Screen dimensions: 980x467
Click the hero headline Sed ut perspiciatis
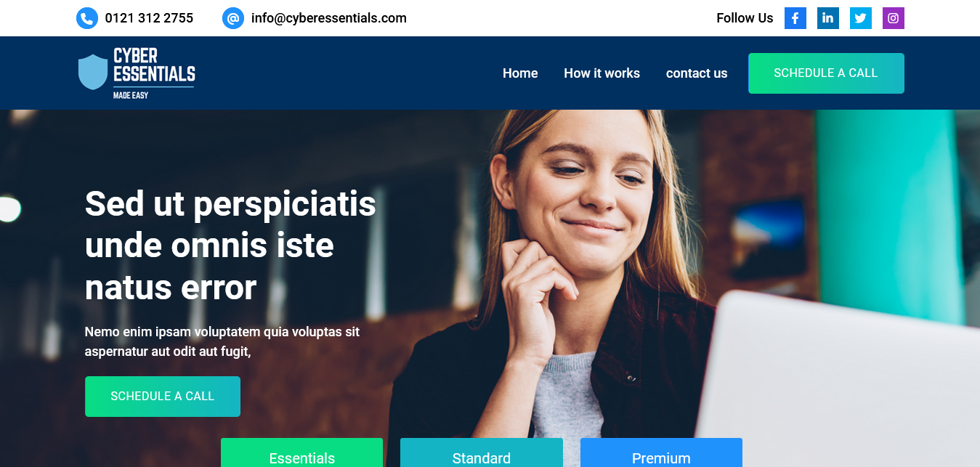[230, 245]
